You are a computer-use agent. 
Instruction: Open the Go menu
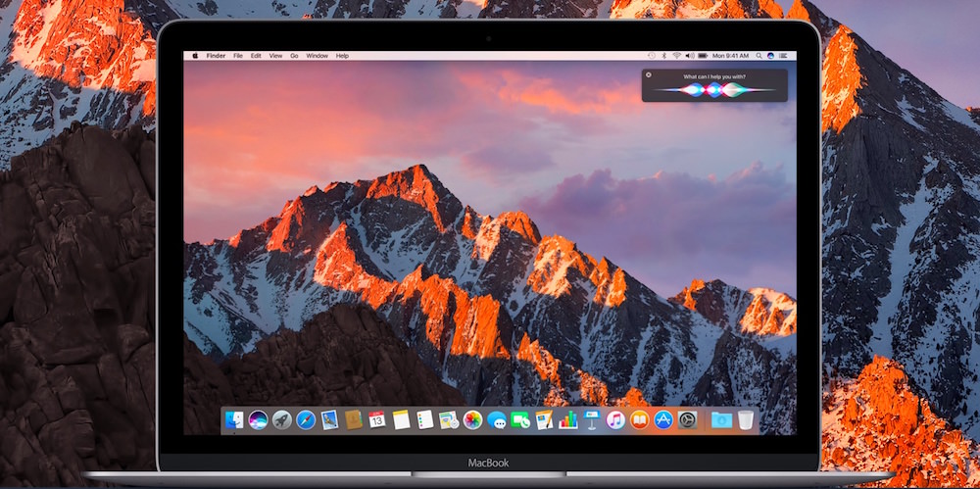(x=294, y=56)
